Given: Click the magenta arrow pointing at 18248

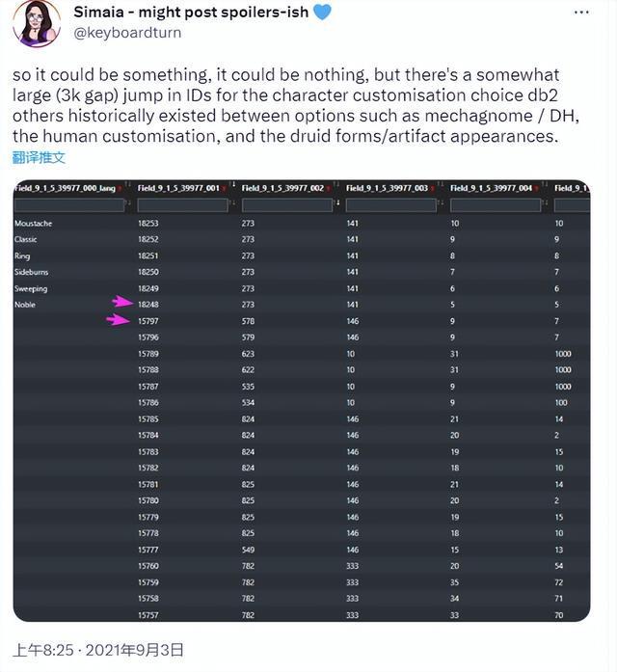Looking at the screenshot, I should (x=123, y=302).
